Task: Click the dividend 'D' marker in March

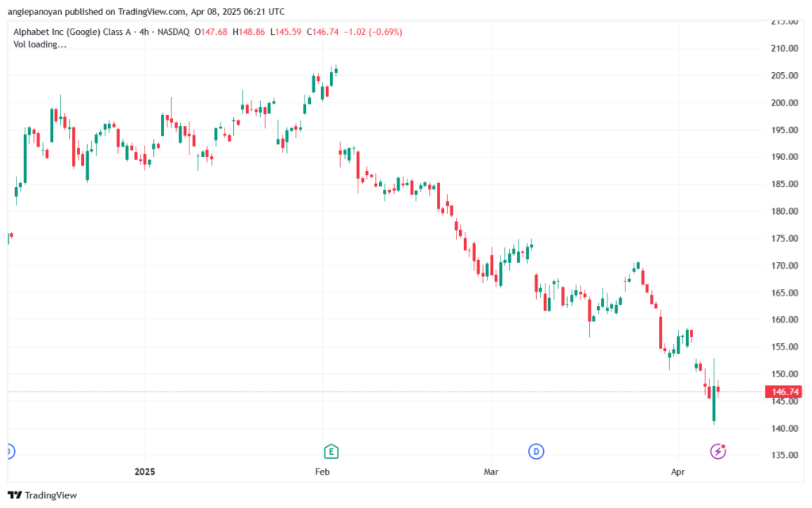Action: pyautogui.click(x=536, y=452)
